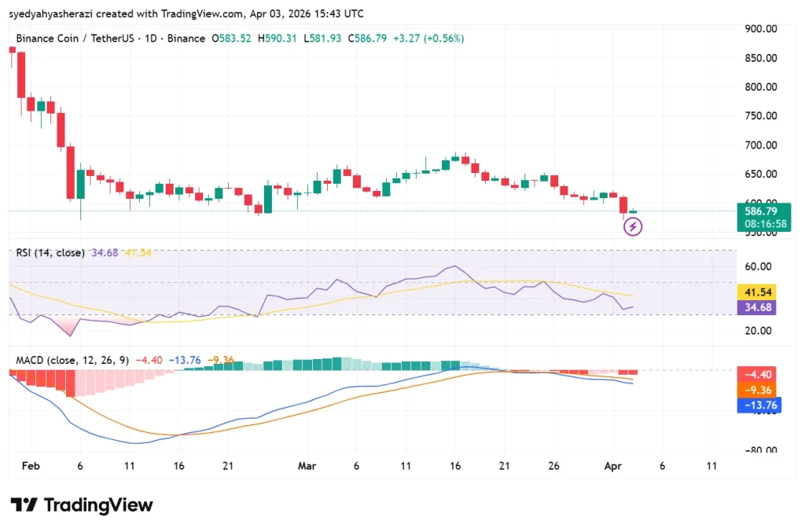
Task: Click the blue -13.76 MACD line tag
Action: coord(759,405)
